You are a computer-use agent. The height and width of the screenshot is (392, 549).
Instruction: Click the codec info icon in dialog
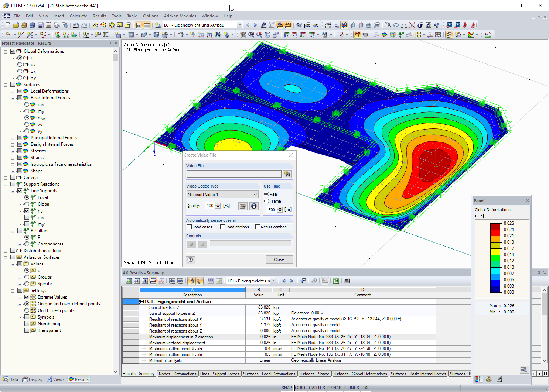click(x=254, y=206)
